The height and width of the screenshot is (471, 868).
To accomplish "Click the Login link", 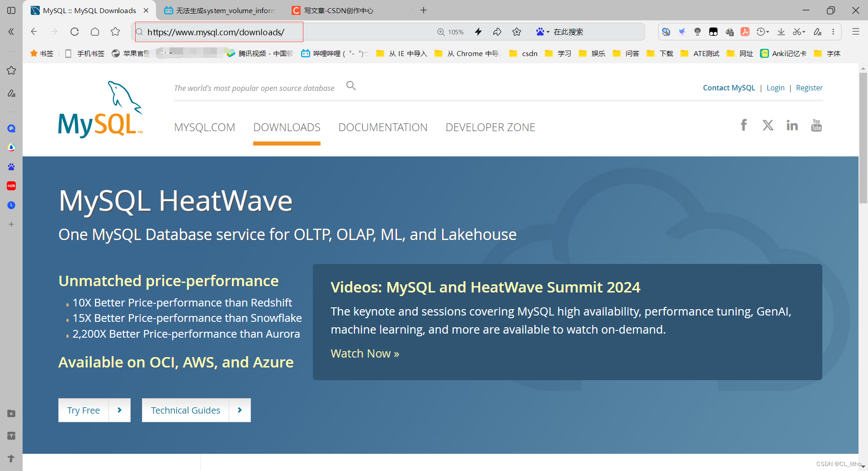I will click(775, 88).
